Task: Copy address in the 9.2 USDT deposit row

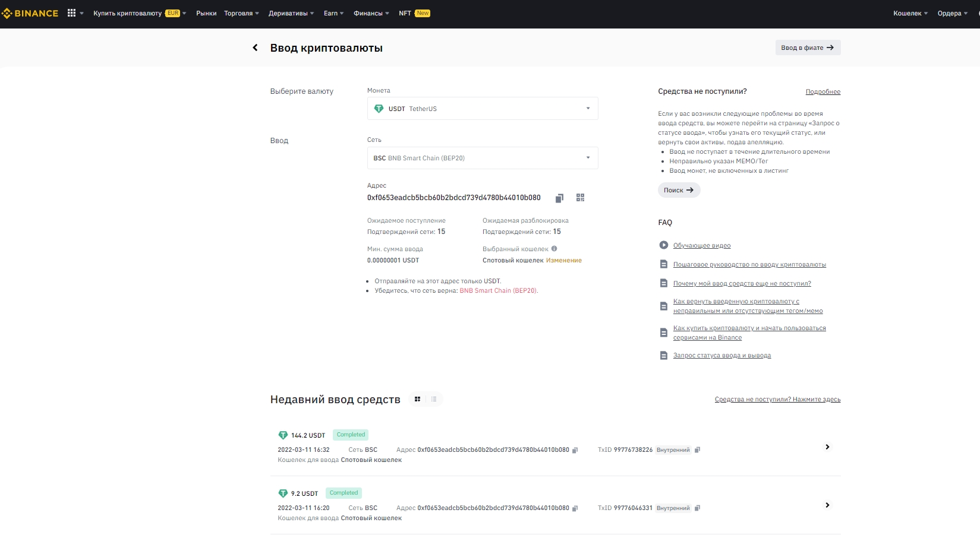Action: 575,508
